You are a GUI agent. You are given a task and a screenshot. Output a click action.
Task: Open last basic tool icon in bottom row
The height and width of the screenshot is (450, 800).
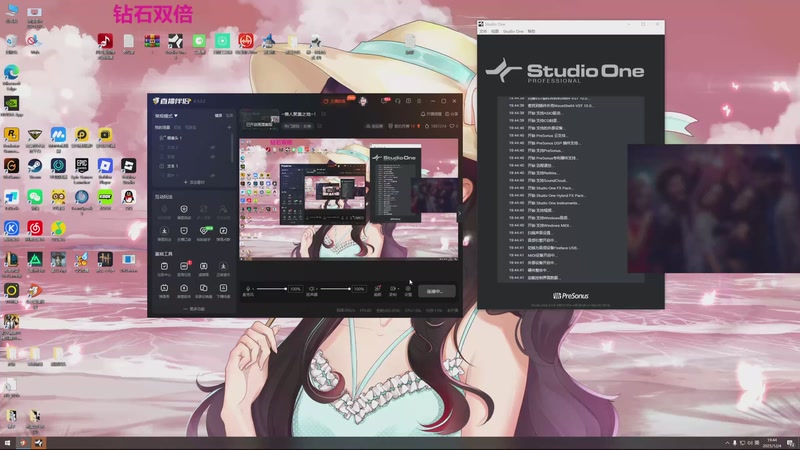223,290
